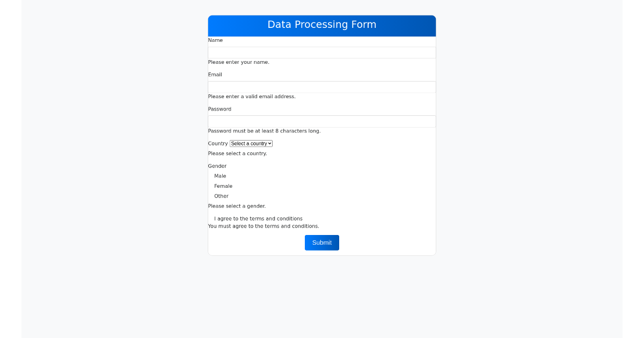Click the Email label
Viewport: 644px width, 338px height.
(x=215, y=75)
